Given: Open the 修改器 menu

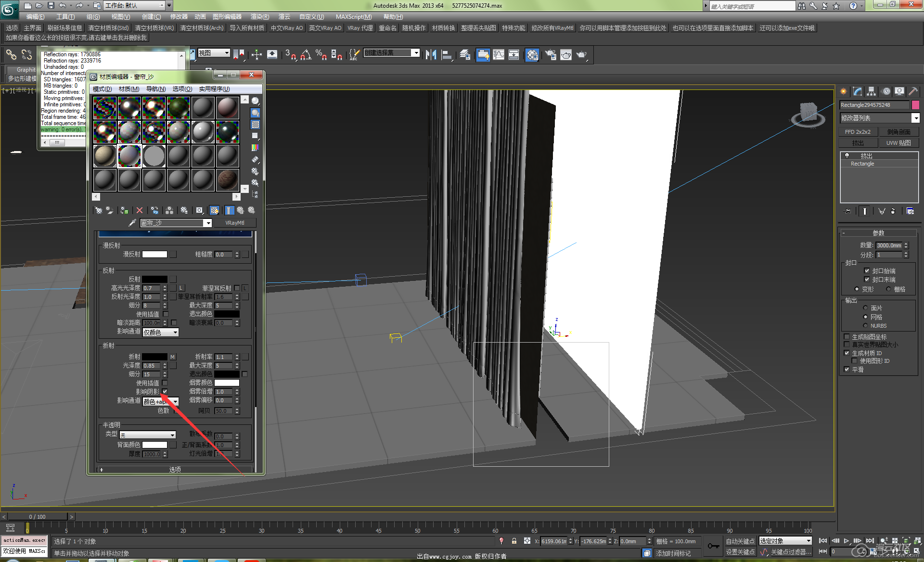Looking at the screenshot, I should pos(179,17).
